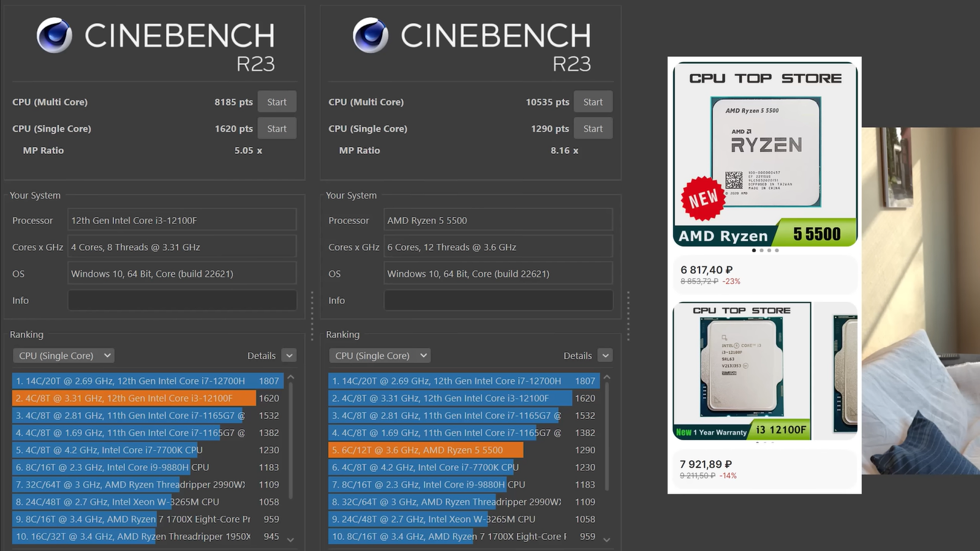Select highlighted i3-12100F entry in left ranking
The width and height of the screenshot is (980, 551).
[x=134, y=398]
